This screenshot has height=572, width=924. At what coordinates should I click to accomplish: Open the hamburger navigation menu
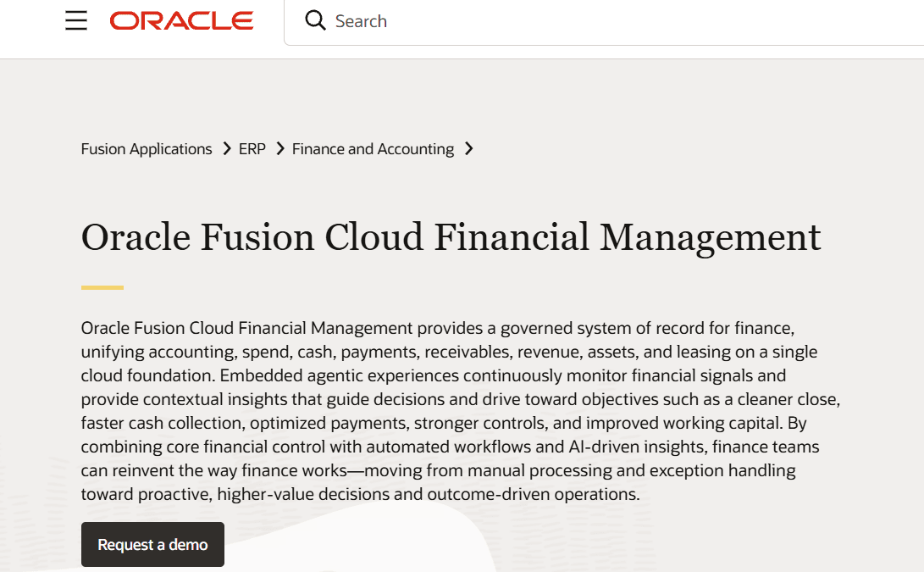(76, 20)
